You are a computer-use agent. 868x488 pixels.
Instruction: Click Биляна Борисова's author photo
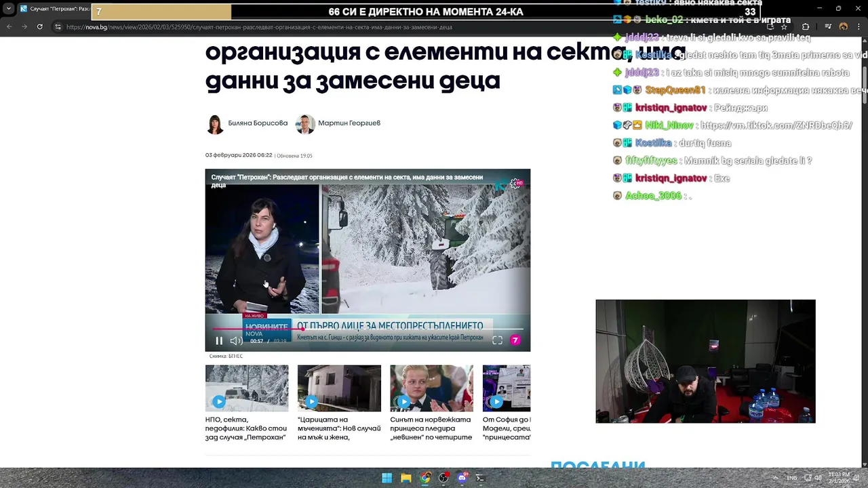215,124
